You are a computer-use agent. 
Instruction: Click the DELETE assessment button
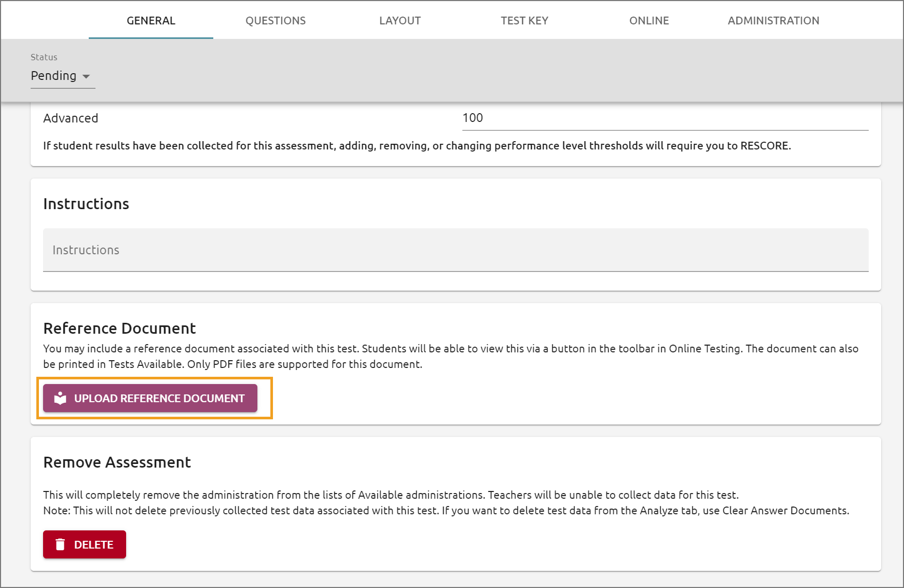click(x=85, y=544)
